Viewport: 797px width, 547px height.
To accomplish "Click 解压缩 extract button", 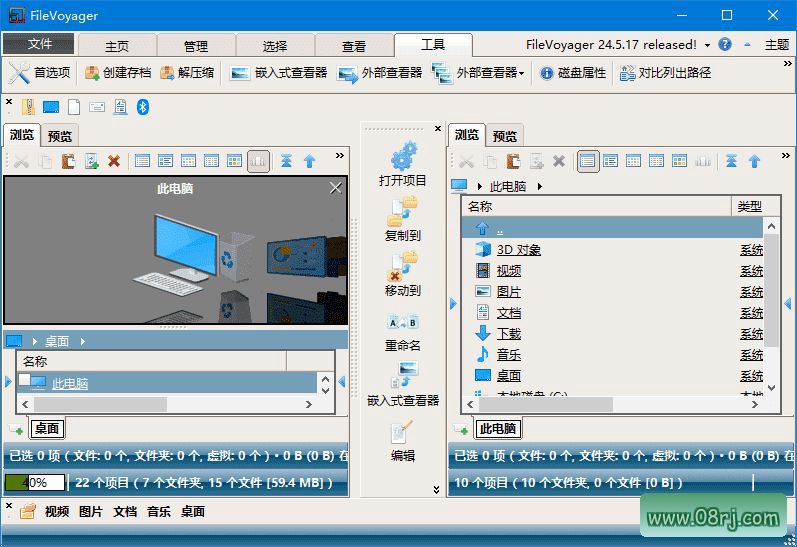I will [x=187, y=73].
